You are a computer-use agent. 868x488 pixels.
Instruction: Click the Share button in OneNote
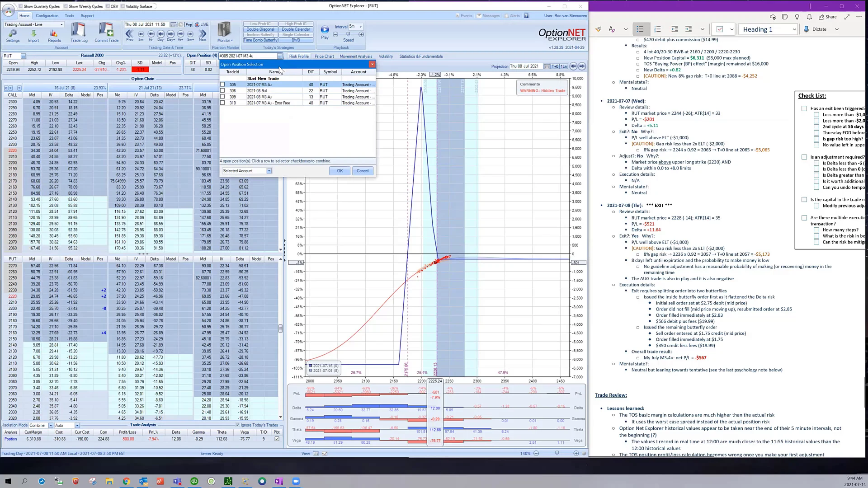click(x=828, y=17)
